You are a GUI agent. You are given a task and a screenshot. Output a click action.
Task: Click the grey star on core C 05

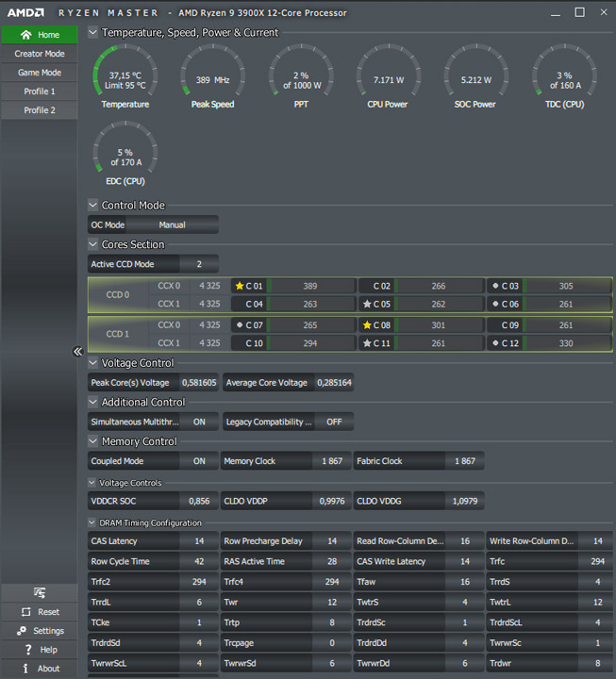click(x=367, y=304)
